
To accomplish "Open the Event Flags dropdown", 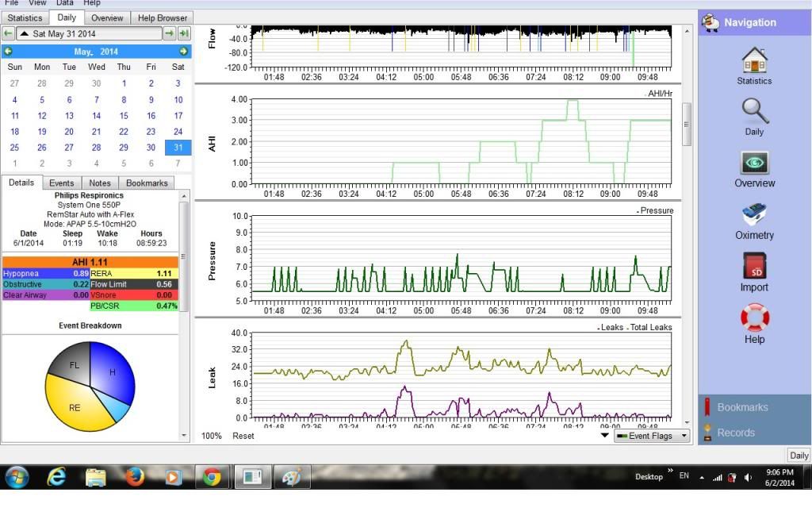I will (x=652, y=436).
